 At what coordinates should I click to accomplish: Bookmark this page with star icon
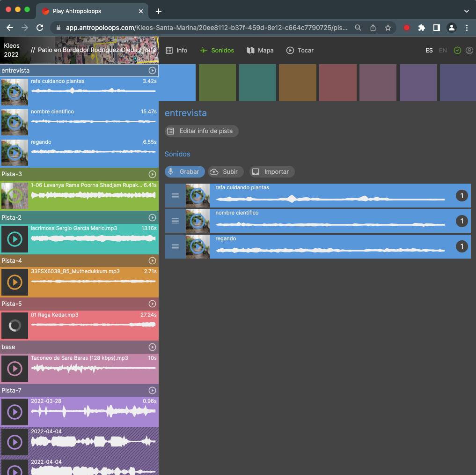tap(388, 28)
